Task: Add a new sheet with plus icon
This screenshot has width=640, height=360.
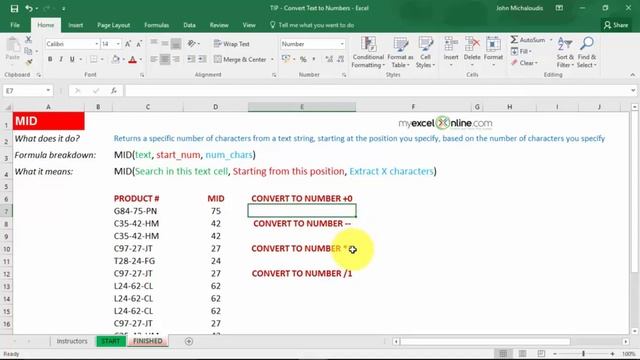Action: coord(189,341)
